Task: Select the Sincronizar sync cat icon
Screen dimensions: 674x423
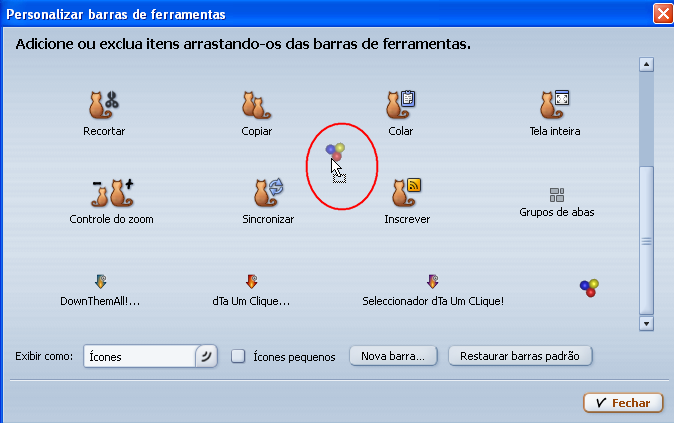Action: coord(268,192)
